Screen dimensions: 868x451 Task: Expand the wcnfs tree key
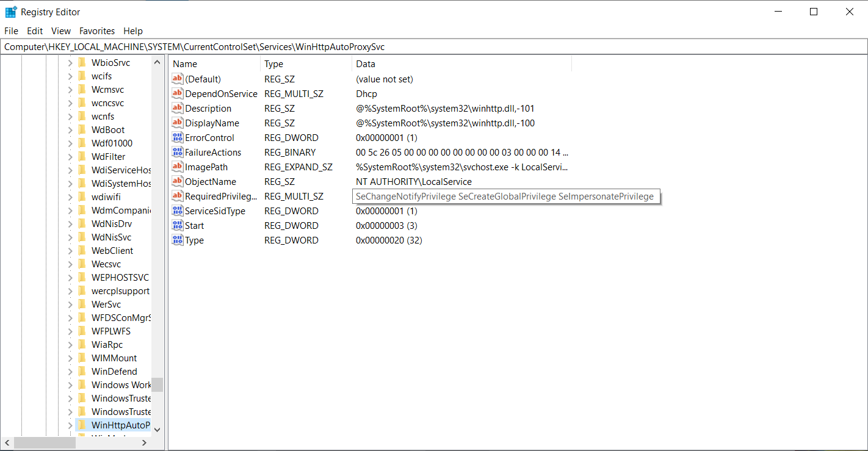(x=70, y=116)
